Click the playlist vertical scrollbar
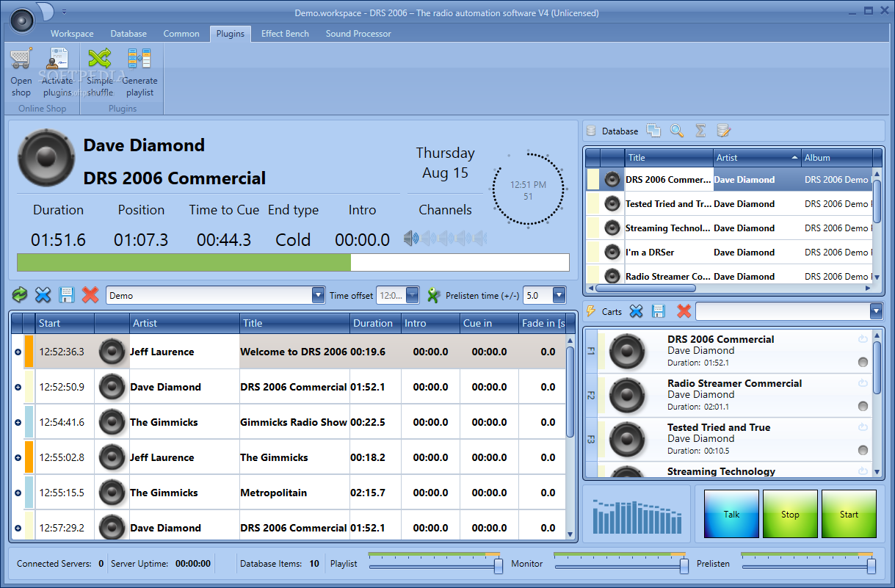 (x=570, y=438)
